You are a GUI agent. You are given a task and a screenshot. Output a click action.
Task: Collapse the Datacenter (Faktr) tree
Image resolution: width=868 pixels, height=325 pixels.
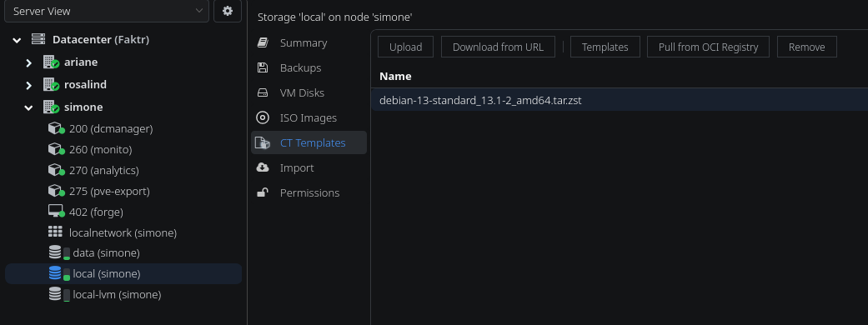(x=18, y=40)
